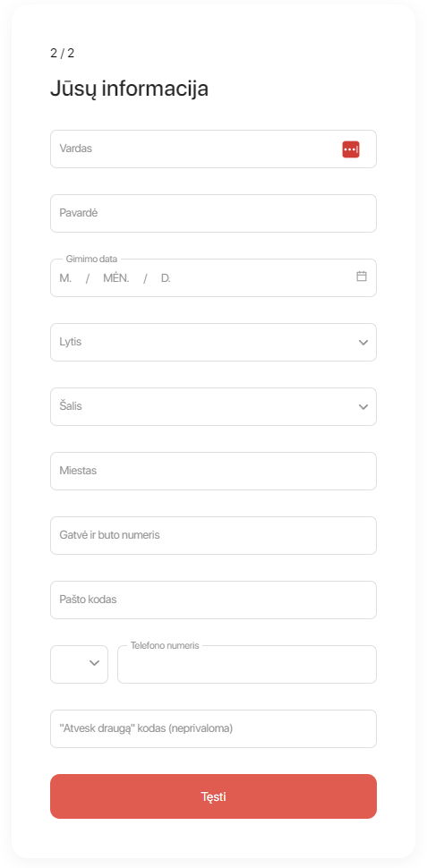Focus the Pašto kodas field

pyautogui.click(x=213, y=600)
